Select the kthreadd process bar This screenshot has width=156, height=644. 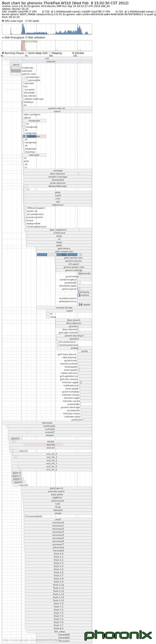[47, 423]
